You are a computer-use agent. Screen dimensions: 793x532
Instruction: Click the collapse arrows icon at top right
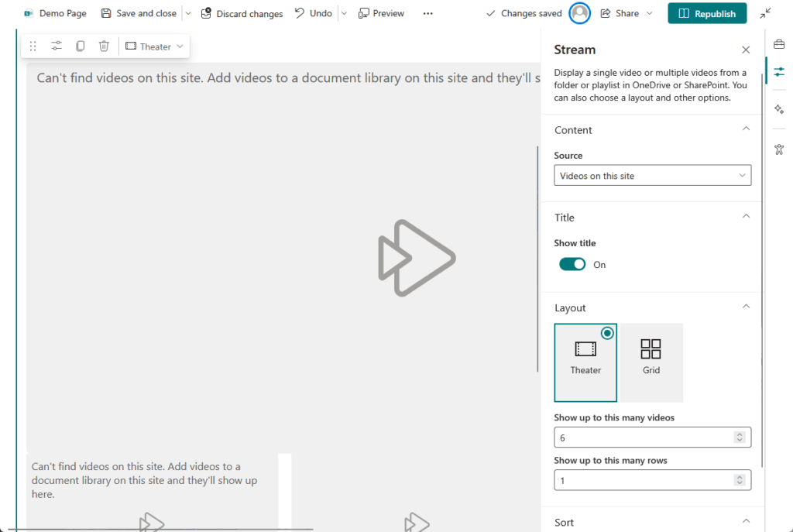pyautogui.click(x=765, y=13)
